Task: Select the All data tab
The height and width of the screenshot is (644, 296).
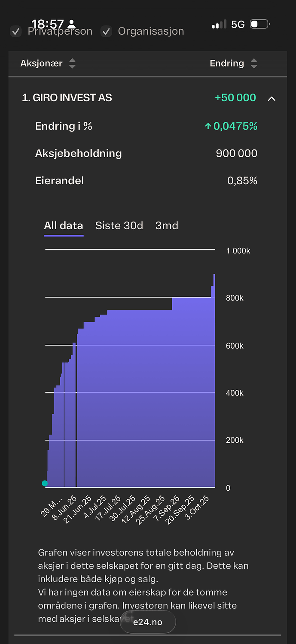Action: click(x=64, y=226)
